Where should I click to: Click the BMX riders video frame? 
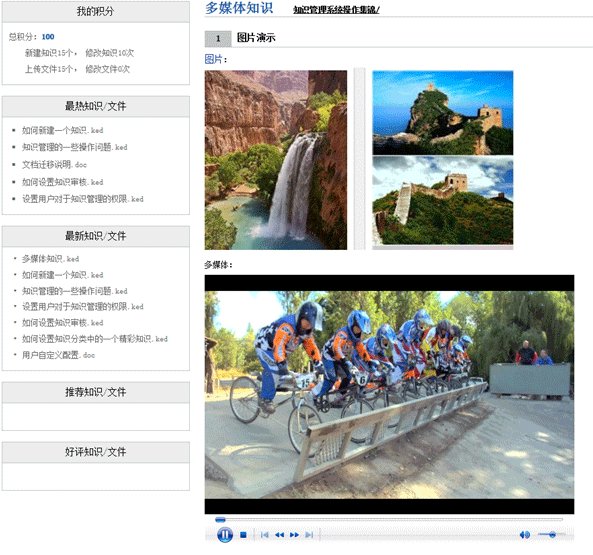[389, 394]
